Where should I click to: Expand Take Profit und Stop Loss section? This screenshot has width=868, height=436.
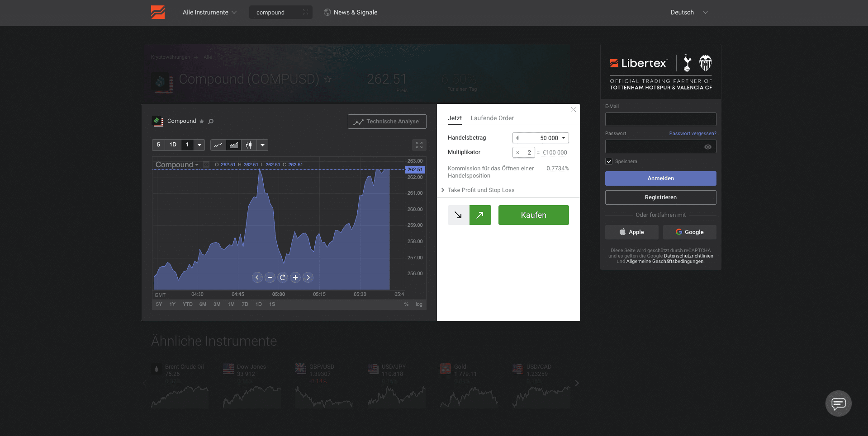coord(480,190)
